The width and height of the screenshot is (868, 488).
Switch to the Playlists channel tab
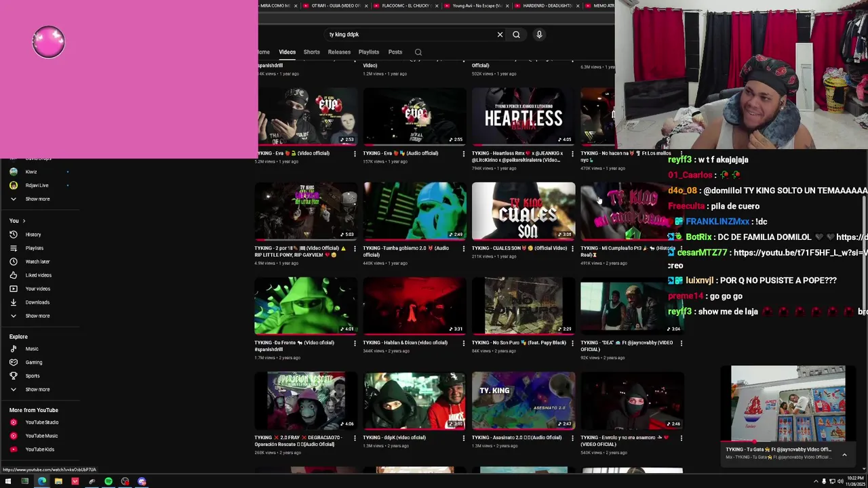click(x=369, y=52)
